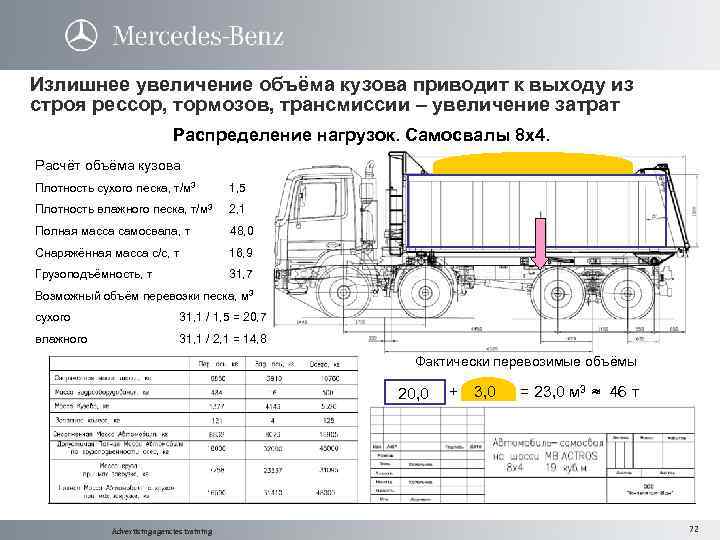Click payload value 31,7
Viewport: 720px width, 540px height.
[241, 274]
